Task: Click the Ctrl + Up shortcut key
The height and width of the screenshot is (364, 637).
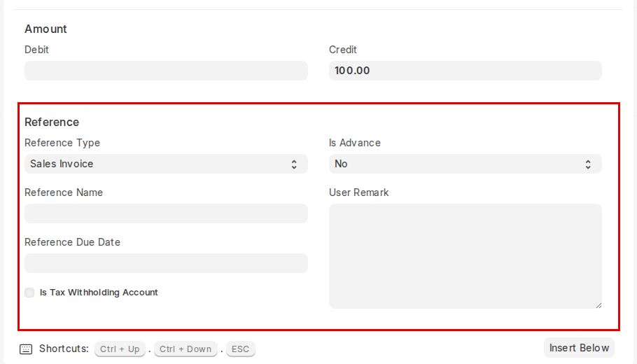Action: (120, 349)
